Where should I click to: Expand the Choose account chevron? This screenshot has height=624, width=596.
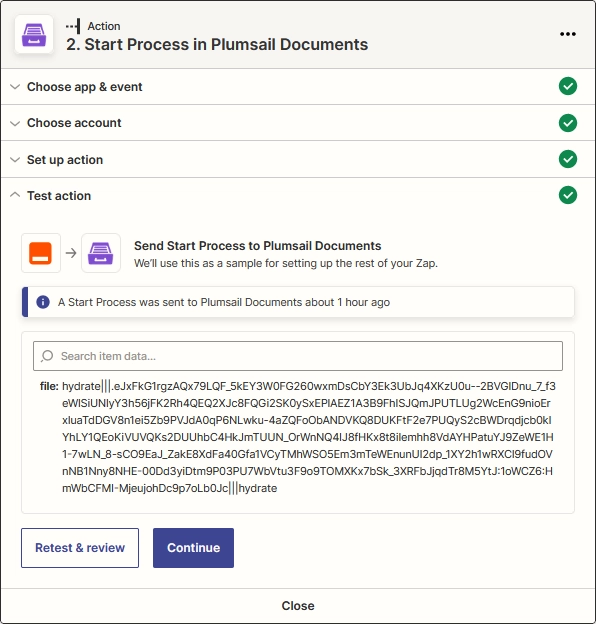[x=15, y=123]
